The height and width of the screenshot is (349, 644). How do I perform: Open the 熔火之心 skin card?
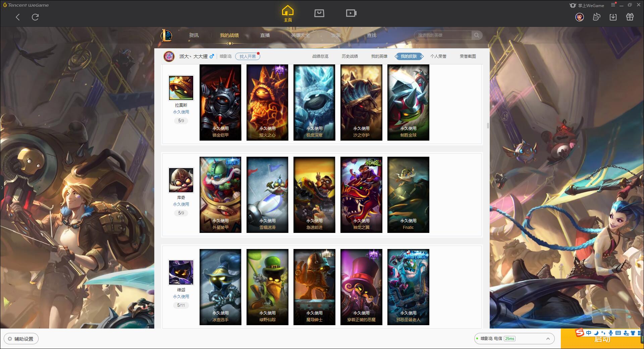click(267, 102)
